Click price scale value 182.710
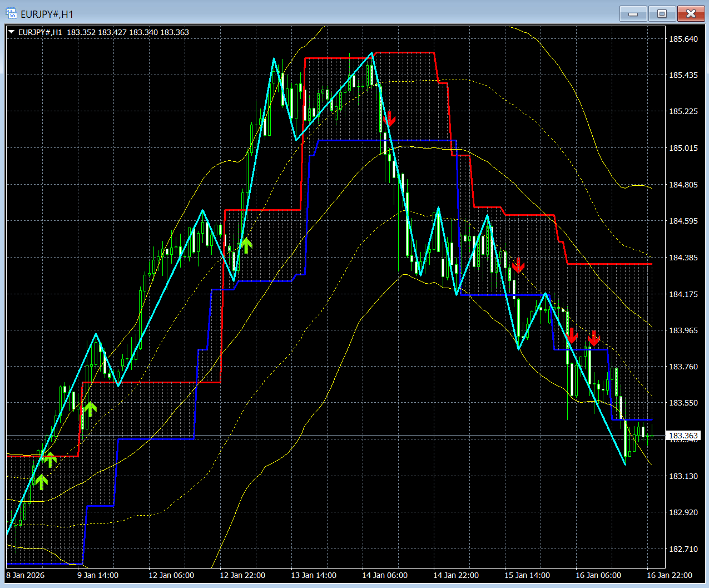 click(x=683, y=549)
